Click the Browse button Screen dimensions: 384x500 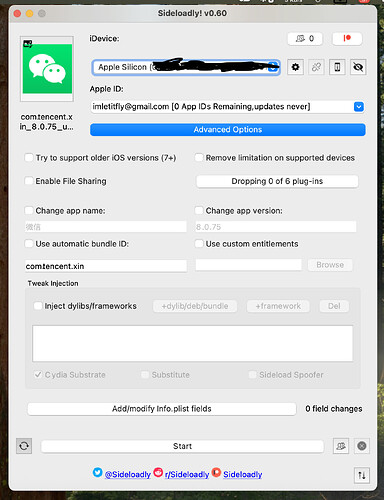point(330,265)
